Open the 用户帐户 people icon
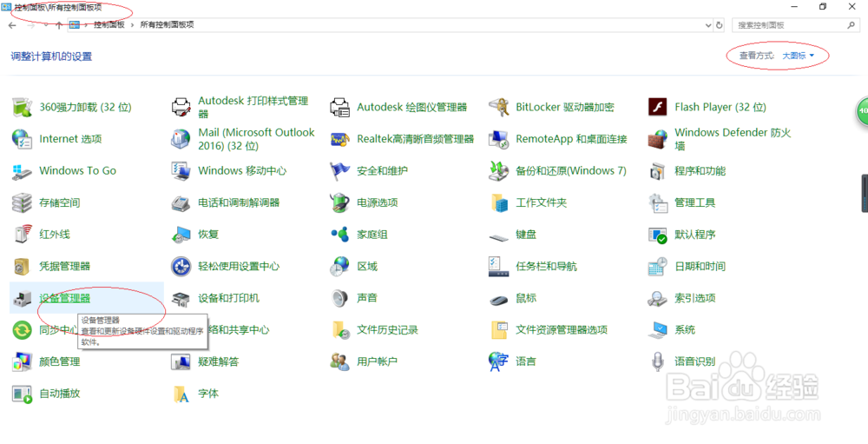This screenshot has height=444, width=868. [339, 362]
